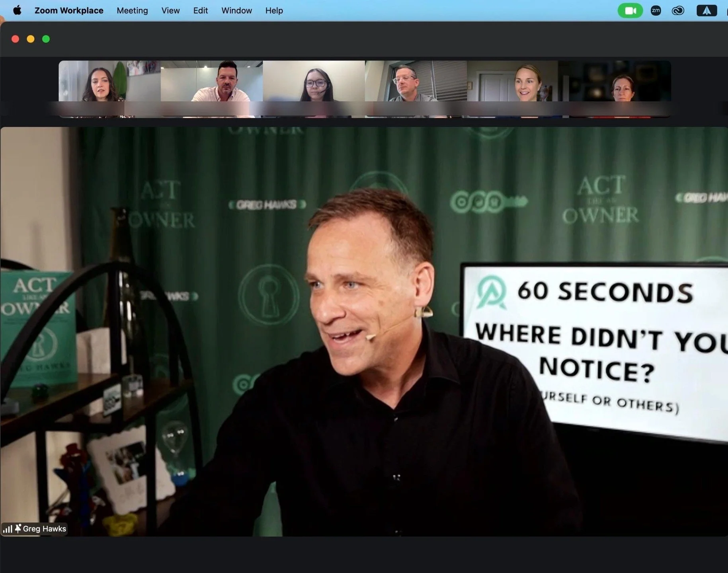The height and width of the screenshot is (573, 728).
Task: Click the pin icon next to Greg Hawks
Action: (18, 528)
